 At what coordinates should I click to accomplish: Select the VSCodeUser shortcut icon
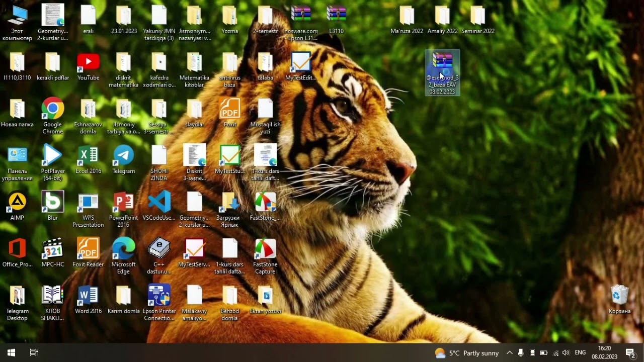pos(159,207)
